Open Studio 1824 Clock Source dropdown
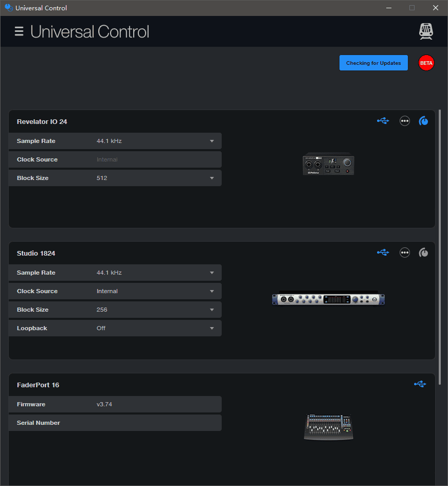This screenshot has width=448, height=486. pyautogui.click(x=115, y=292)
